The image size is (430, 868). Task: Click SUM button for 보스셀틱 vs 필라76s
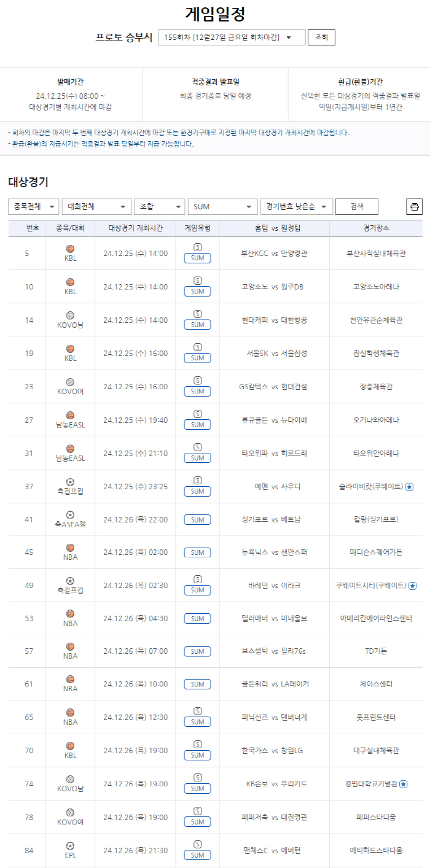(x=197, y=651)
